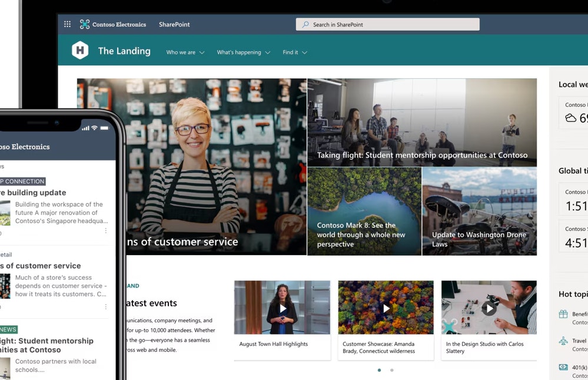Viewport: 588px width, 380px height.
Task: Open Student mentorship story on phone
Action: tap(47, 345)
